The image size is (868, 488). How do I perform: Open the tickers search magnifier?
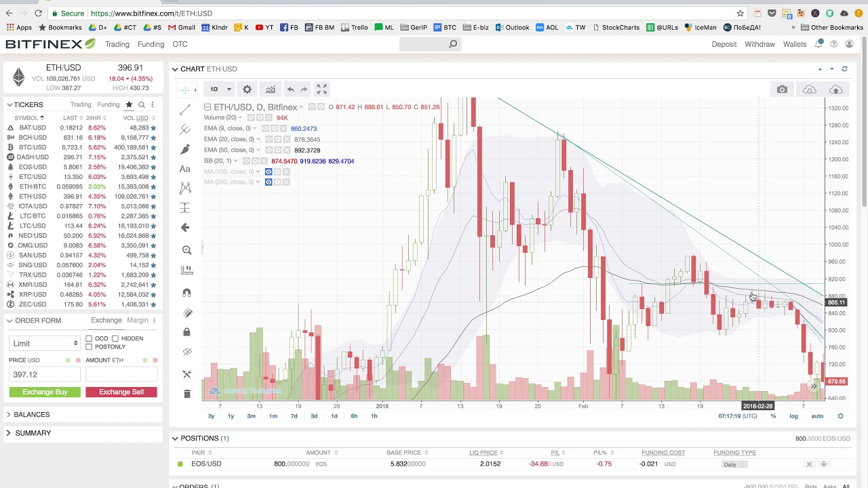142,104
